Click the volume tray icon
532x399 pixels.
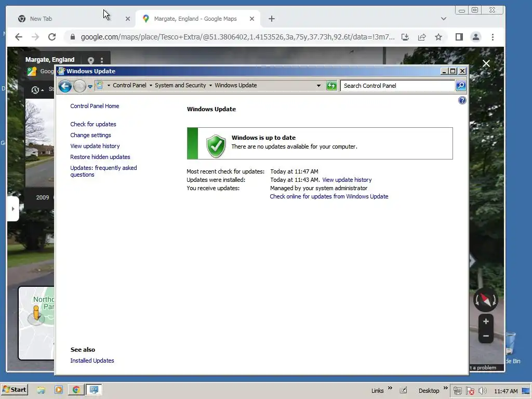483,391
